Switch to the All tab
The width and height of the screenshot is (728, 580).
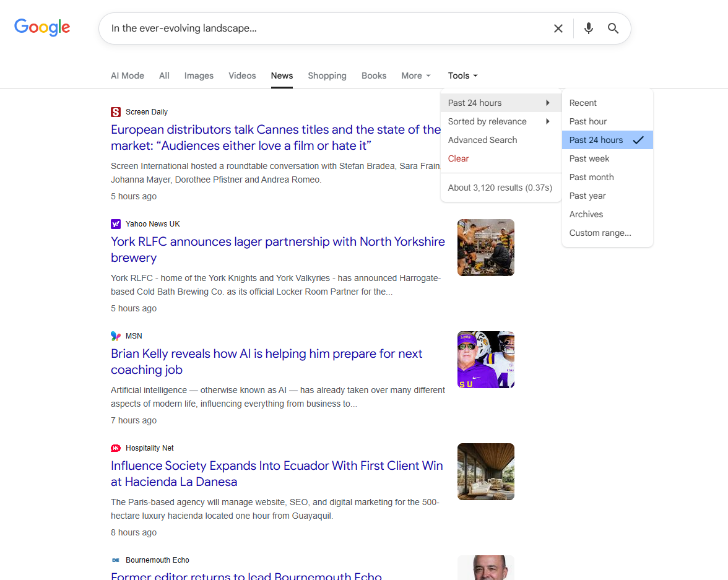click(164, 76)
